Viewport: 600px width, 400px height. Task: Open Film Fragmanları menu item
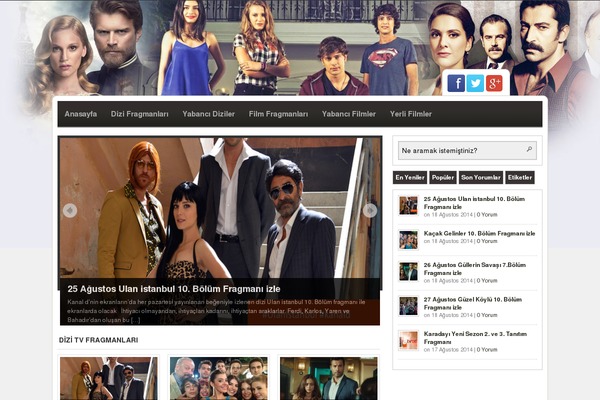click(278, 114)
